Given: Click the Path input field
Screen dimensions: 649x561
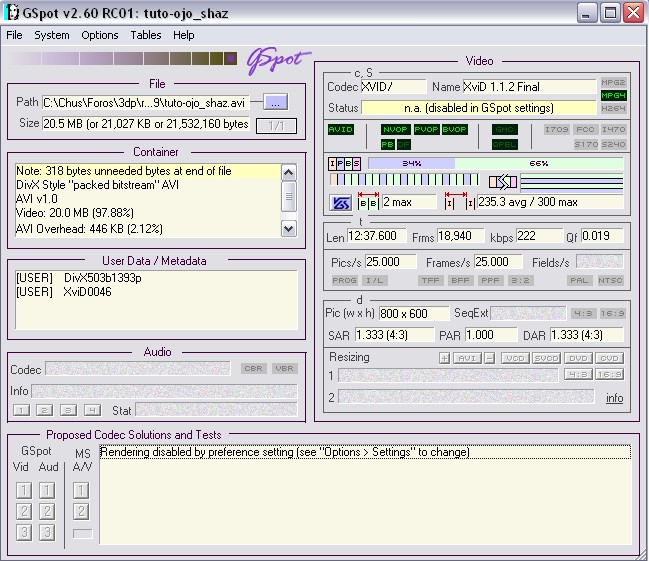Looking at the screenshot, I should pos(146,103).
